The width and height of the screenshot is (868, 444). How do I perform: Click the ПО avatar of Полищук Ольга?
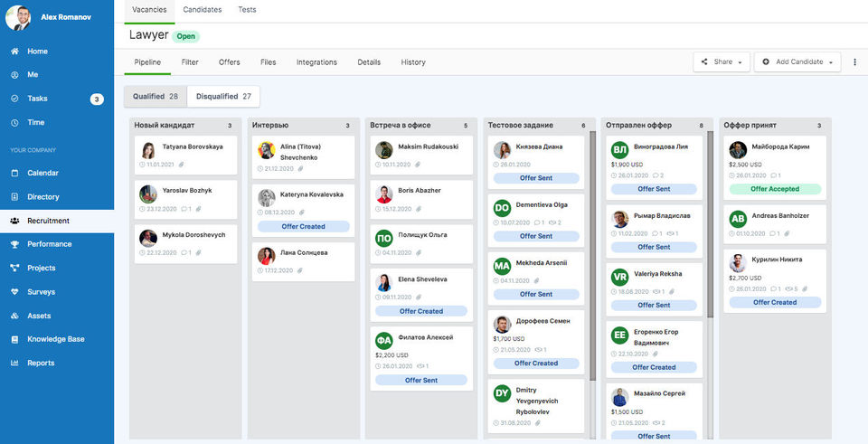pyautogui.click(x=383, y=238)
